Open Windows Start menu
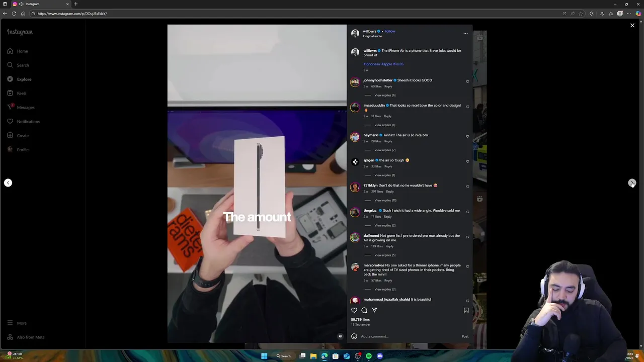644x362 pixels. tap(264, 356)
